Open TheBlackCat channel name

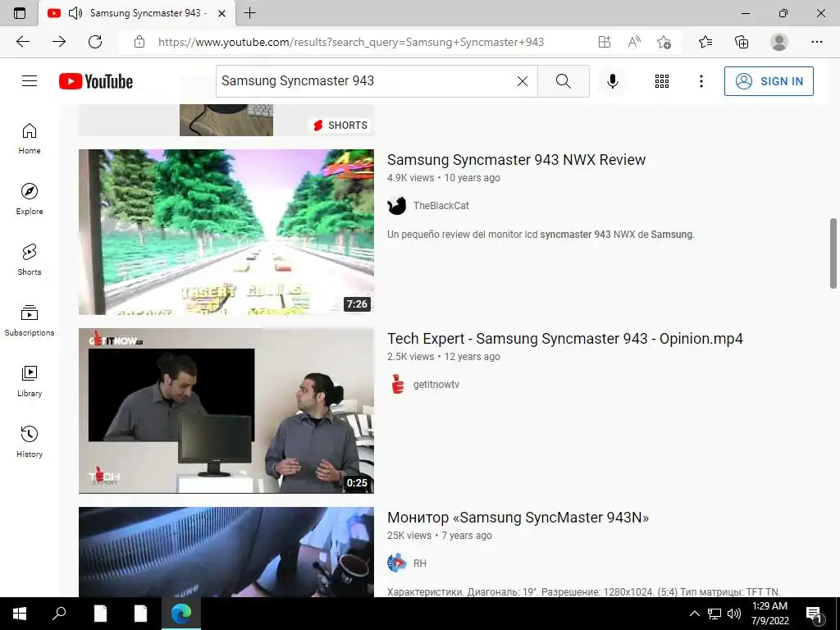pyautogui.click(x=441, y=206)
